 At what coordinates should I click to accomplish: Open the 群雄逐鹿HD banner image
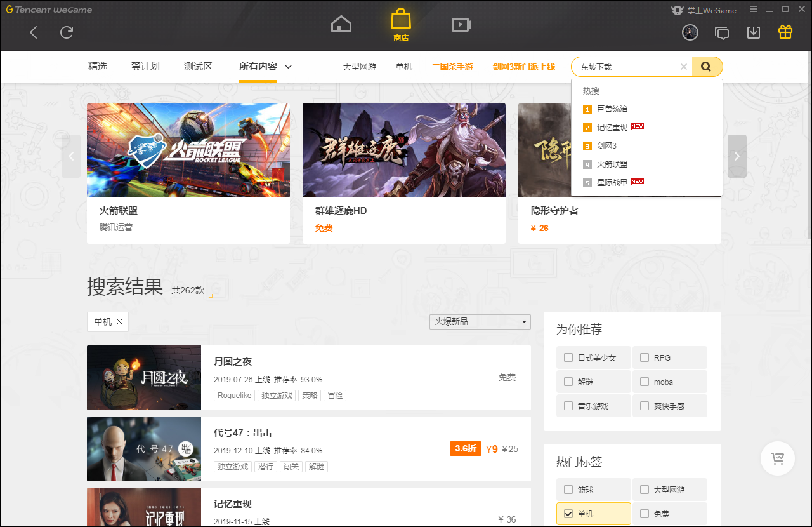[404, 150]
